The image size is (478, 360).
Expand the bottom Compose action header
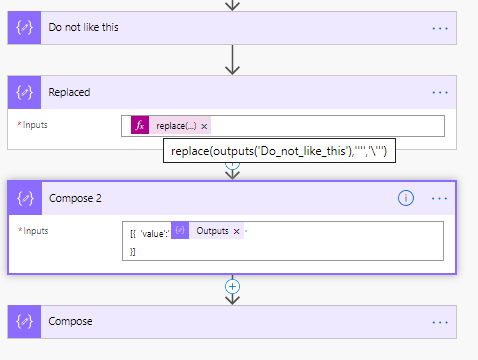(x=232, y=322)
